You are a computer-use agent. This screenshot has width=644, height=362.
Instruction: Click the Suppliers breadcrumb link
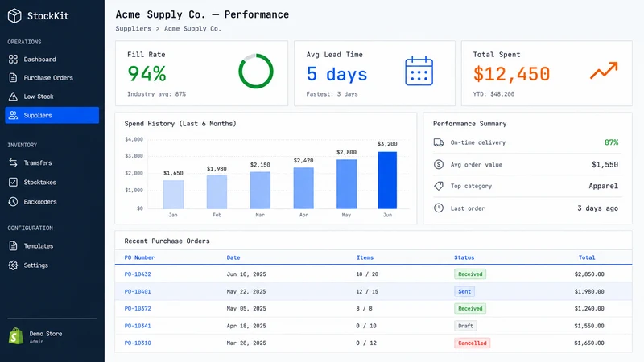pos(133,29)
